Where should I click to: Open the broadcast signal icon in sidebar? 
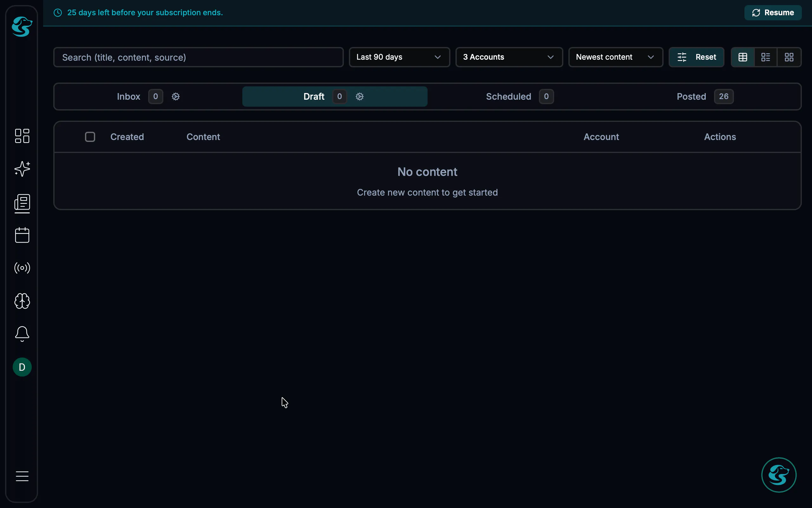(22, 268)
